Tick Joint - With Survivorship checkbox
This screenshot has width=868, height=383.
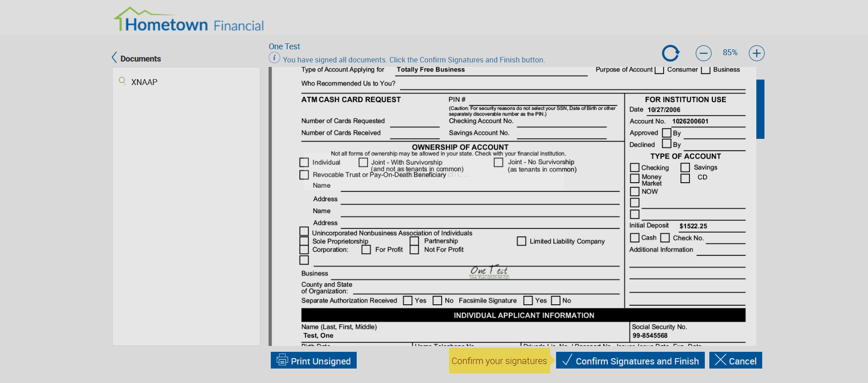pos(363,162)
